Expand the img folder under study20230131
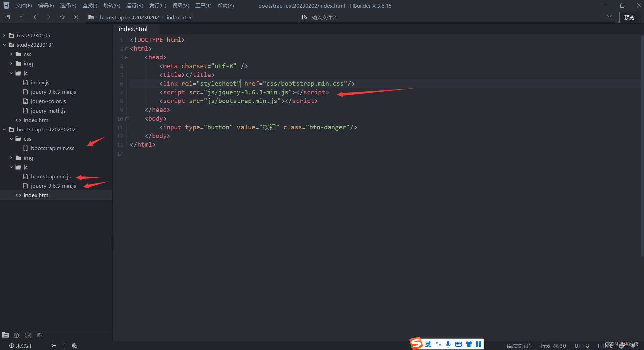This screenshot has height=350, width=644. [x=11, y=63]
